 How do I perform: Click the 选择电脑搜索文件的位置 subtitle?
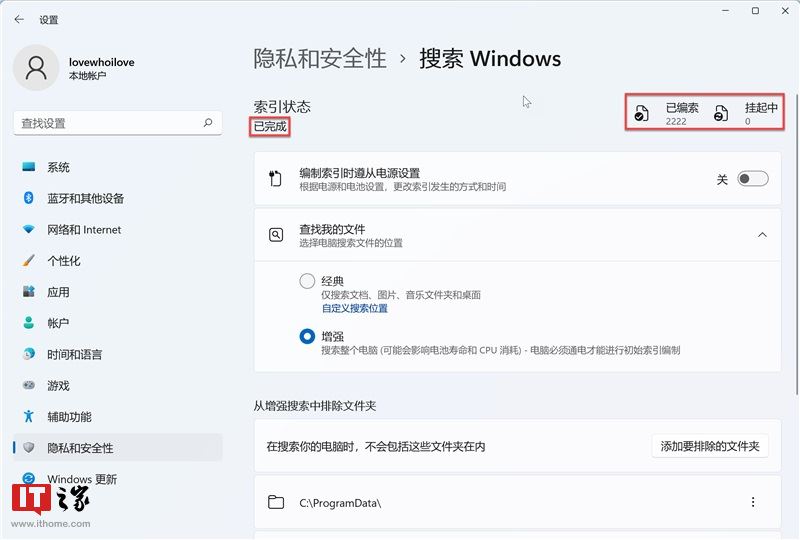pyautogui.click(x=351, y=243)
